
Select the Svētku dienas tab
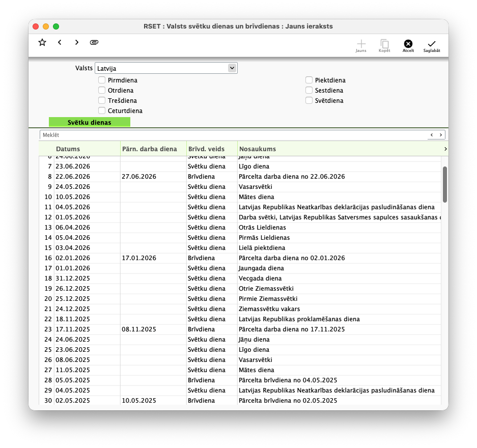point(90,122)
